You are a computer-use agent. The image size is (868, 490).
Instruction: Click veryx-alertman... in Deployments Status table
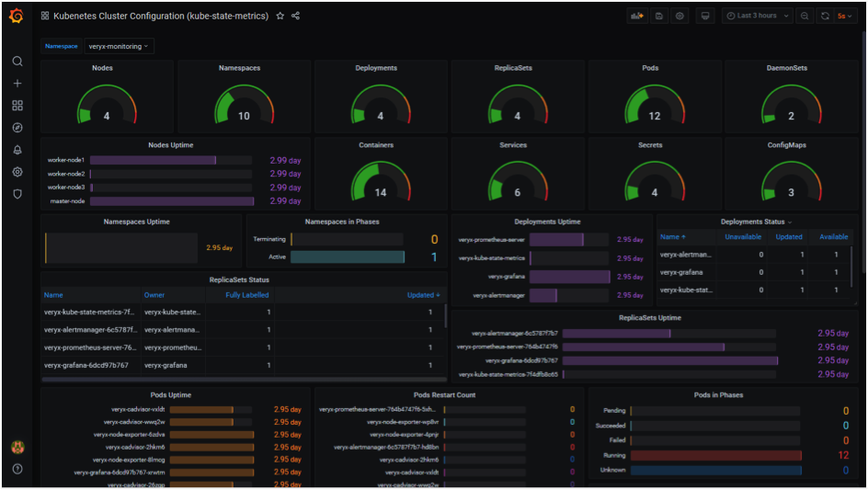point(686,255)
